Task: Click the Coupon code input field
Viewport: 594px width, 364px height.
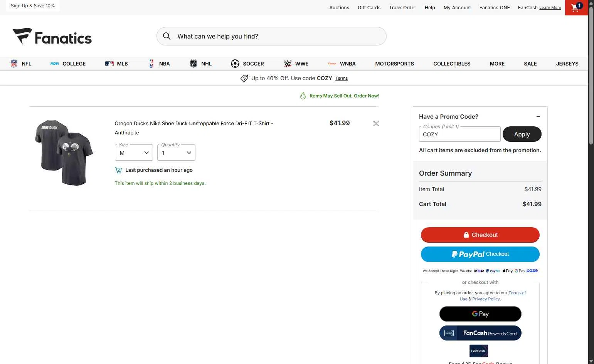Action: (x=459, y=134)
